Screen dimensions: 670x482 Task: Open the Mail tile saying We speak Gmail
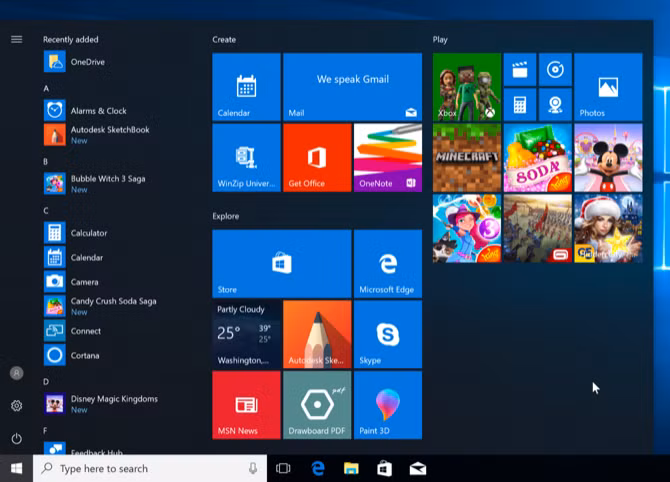tap(353, 87)
